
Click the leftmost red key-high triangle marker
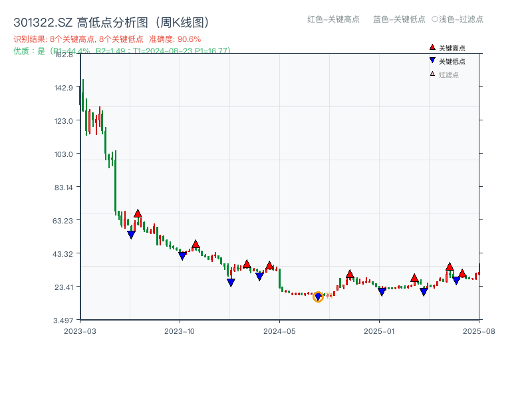(138, 212)
